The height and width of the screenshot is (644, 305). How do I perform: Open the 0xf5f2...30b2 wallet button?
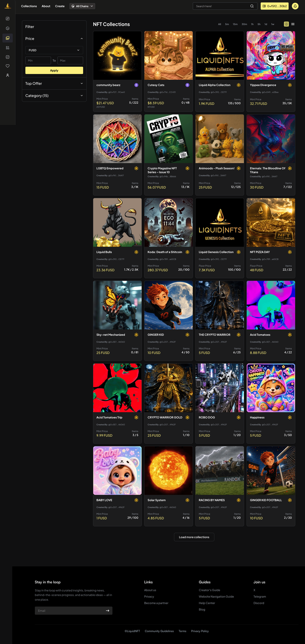tap(274, 6)
